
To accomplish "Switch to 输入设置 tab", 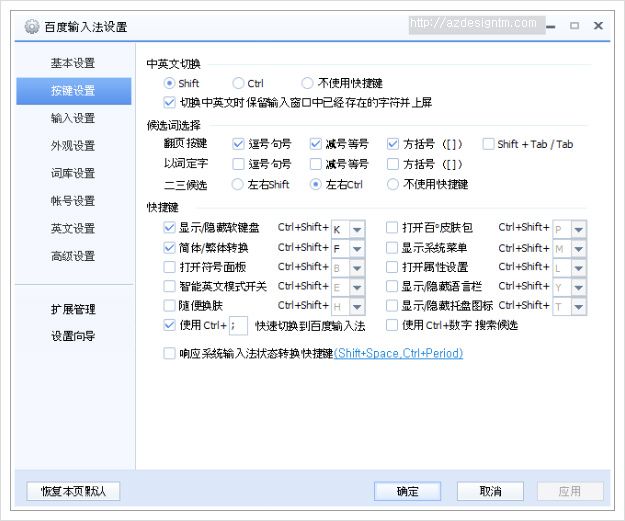I will [x=73, y=118].
